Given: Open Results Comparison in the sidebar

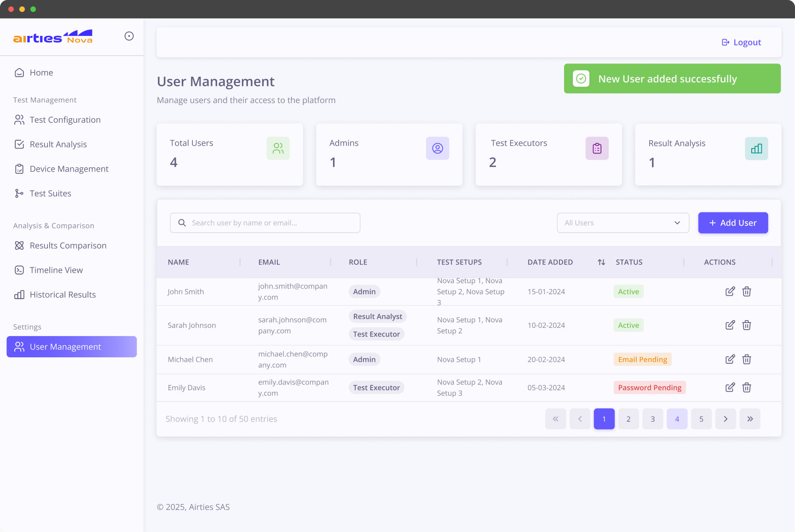Looking at the screenshot, I should click(72, 246).
